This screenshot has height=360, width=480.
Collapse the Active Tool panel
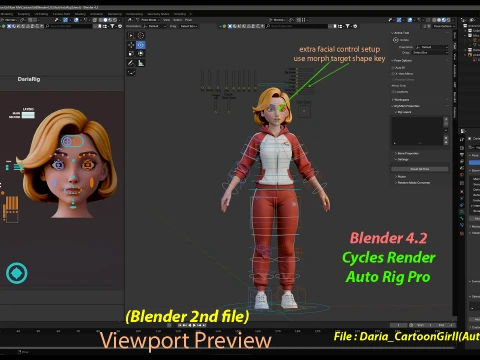(x=400, y=33)
